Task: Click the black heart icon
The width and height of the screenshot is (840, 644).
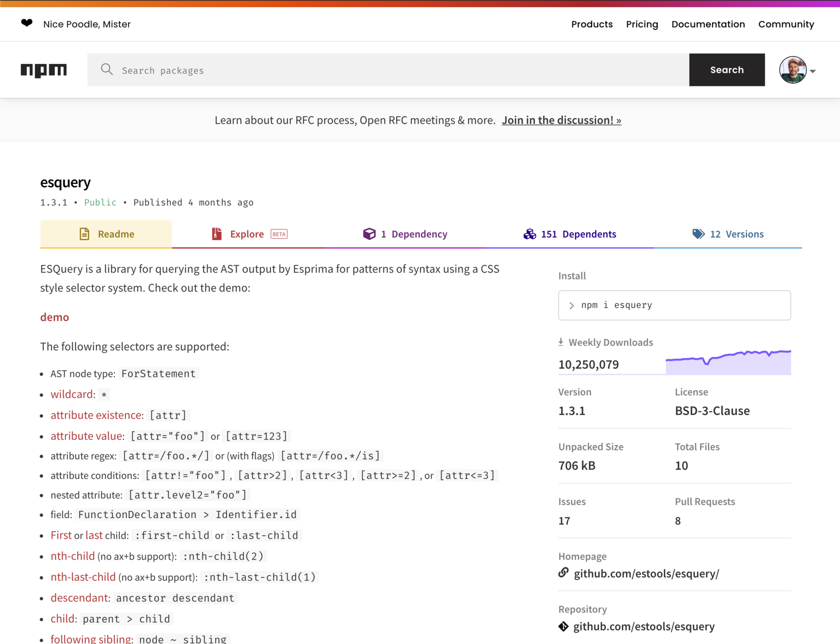Action: click(x=27, y=23)
